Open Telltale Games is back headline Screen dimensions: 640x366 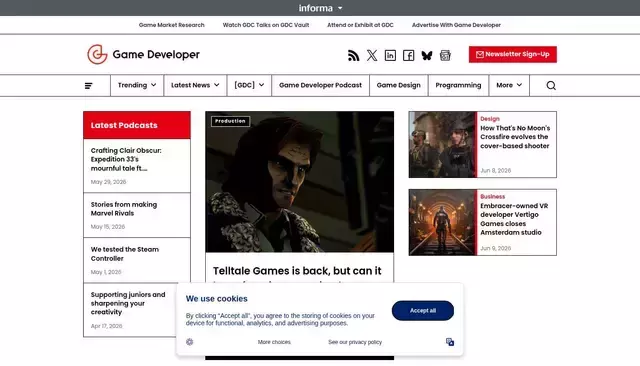click(x=297, y=271)
